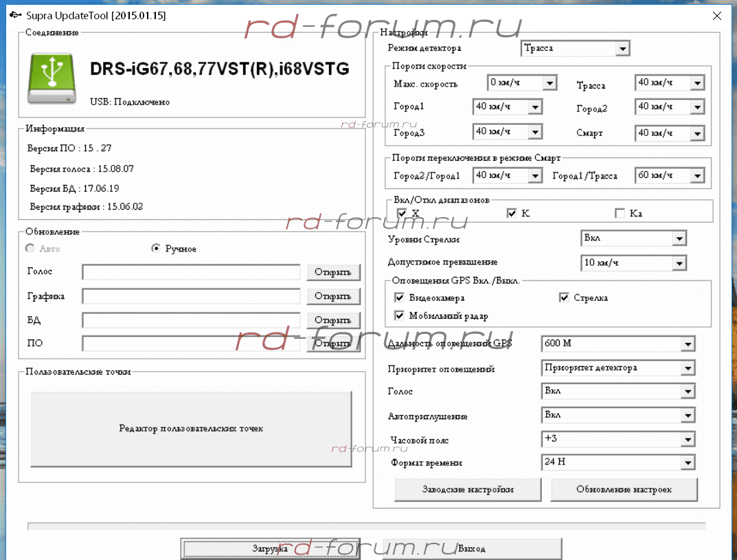
Task: Click the Выход button
Action: pos(472,548)
